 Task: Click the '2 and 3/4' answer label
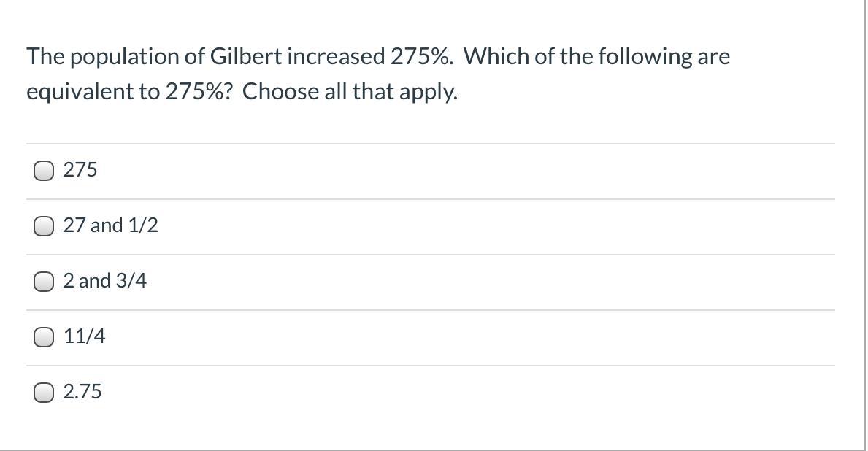[104, 280]
